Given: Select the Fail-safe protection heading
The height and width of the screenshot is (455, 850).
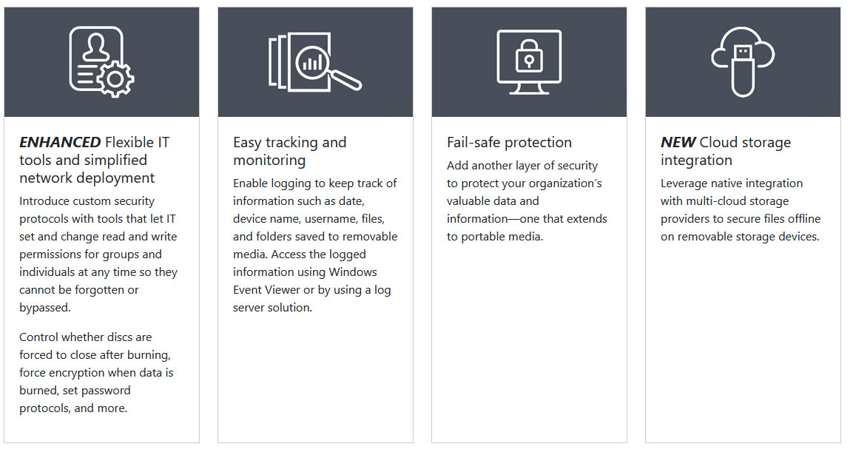Looking at the screenshot, I should click(x=509, y=142).
